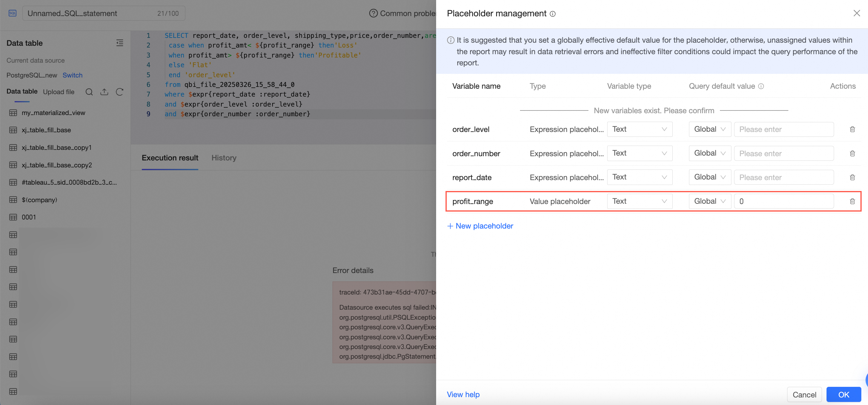
Task: Open order_level Variable type dropdown
Action: coord(639,129)
